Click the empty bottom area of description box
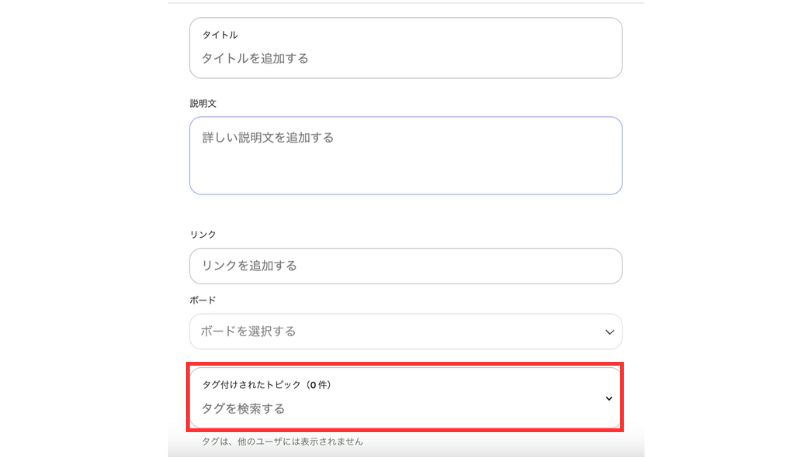Screen dimensions: 812x457 [405, 176]
